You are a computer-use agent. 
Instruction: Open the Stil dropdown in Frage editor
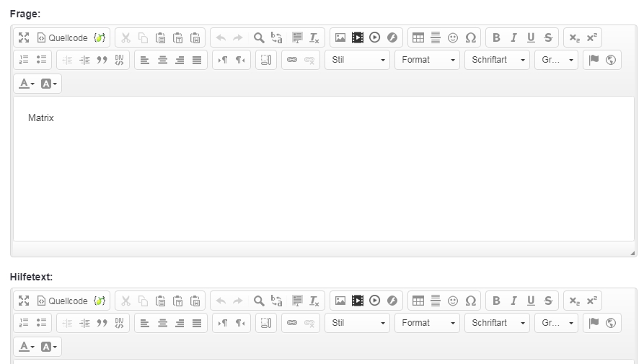357,60
